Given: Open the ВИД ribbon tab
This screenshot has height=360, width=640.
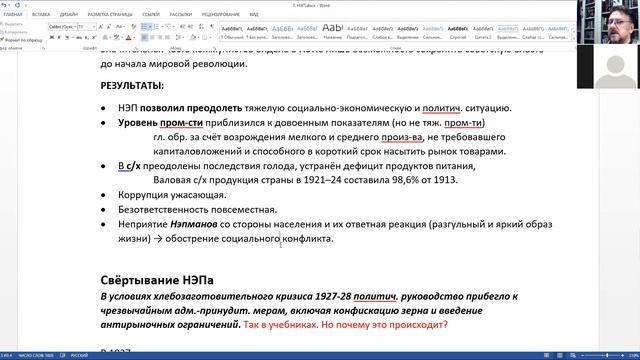Looking at the screenshot, I should point(254,14).
